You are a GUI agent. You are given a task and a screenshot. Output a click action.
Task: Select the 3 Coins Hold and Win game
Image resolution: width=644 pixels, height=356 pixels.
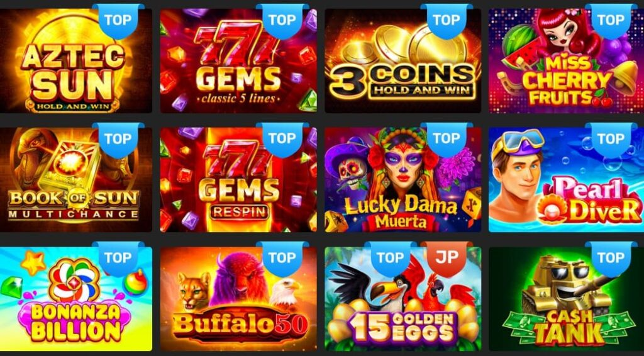tap(403, 61)
